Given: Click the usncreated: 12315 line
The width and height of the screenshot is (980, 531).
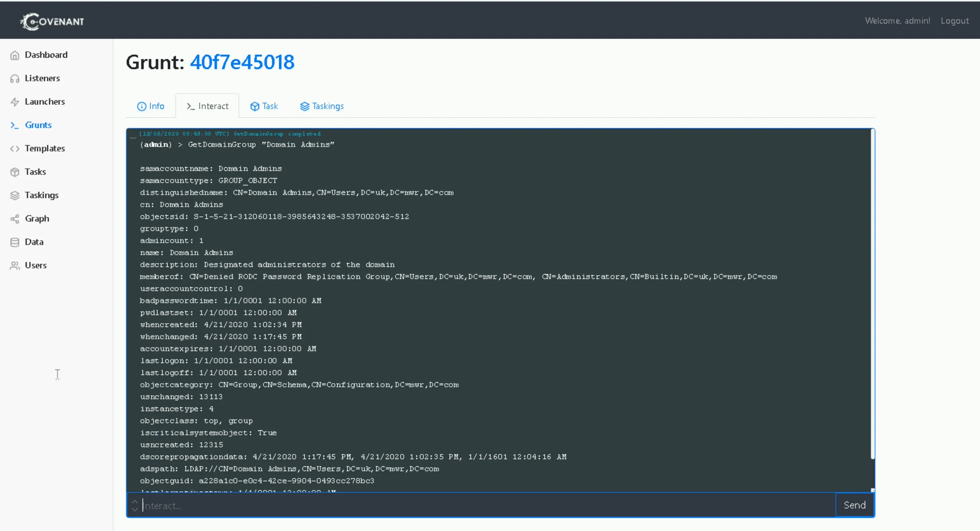Looking at the screenshot, I should click(182, 445).
